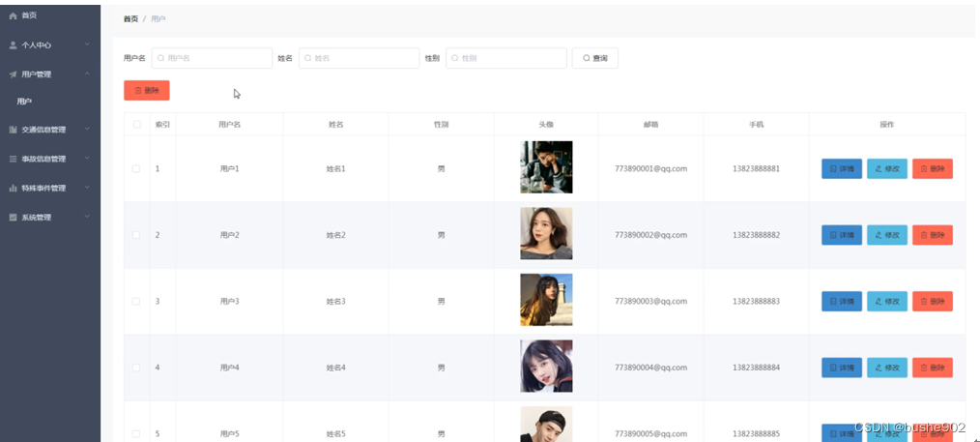Go to 首页 in the breadcrumb
Viewport: 980px width, 442px height.
click(130, 19)
